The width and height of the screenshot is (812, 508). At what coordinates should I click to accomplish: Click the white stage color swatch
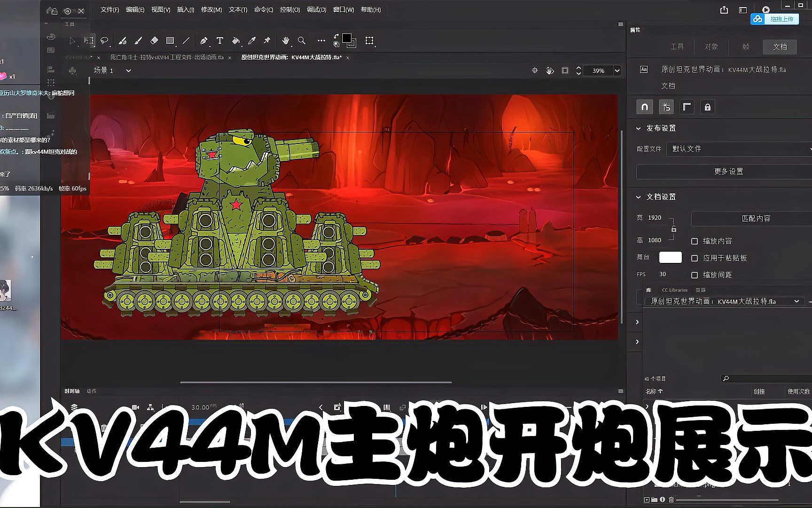pyautogui.click(x=671, y=257)
